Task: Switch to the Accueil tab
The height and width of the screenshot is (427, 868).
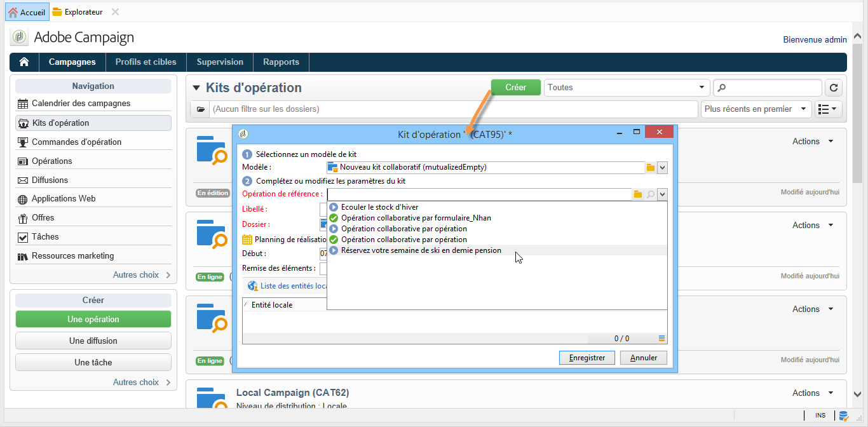Action: pos(27,12)
